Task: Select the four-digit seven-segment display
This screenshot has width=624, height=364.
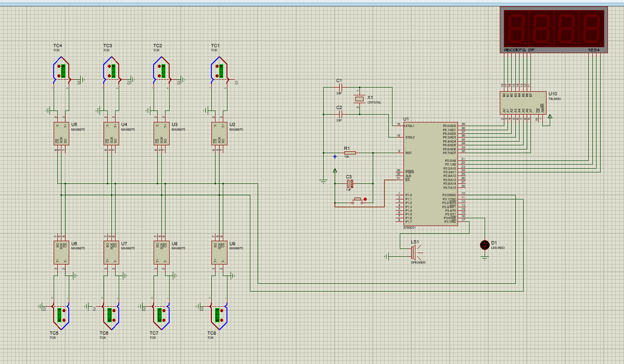Action: (553, 30)
